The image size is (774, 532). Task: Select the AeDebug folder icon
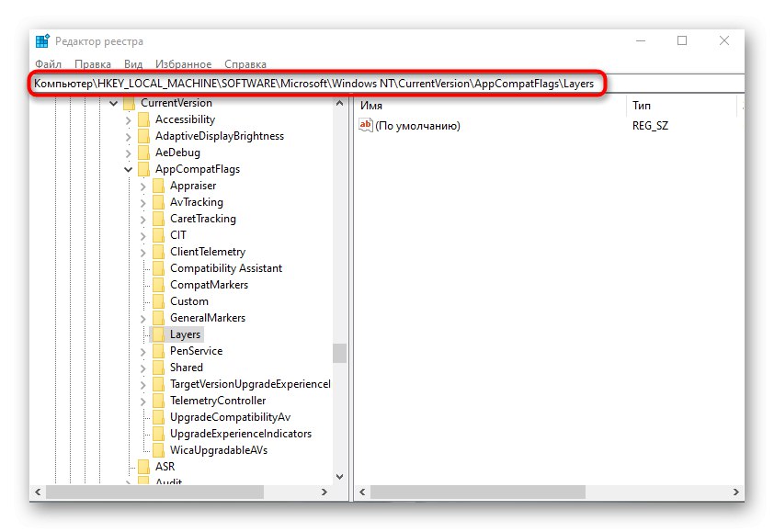click(x=143, y=153)
